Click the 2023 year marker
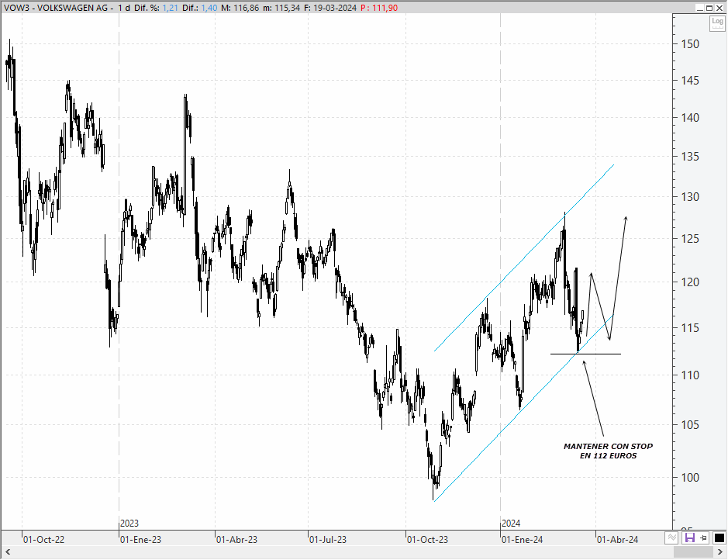Viewport: 728px width, 560px height. [129, 524]
